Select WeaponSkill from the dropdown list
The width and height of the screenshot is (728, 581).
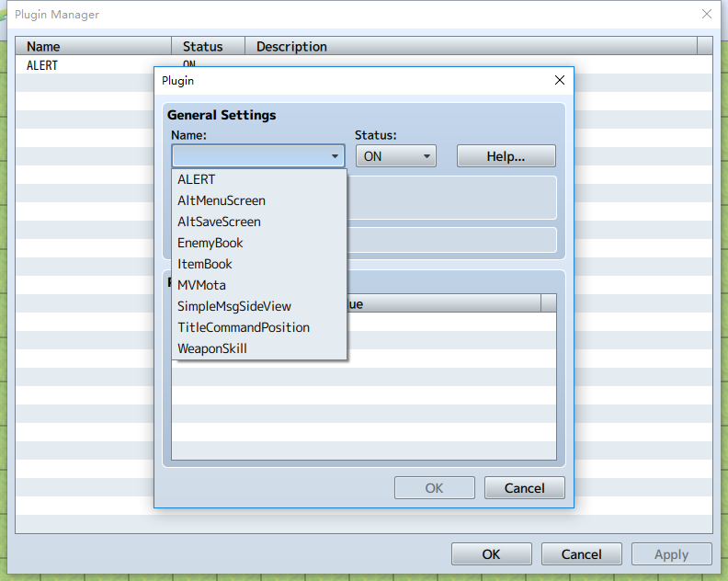[259, 348]
